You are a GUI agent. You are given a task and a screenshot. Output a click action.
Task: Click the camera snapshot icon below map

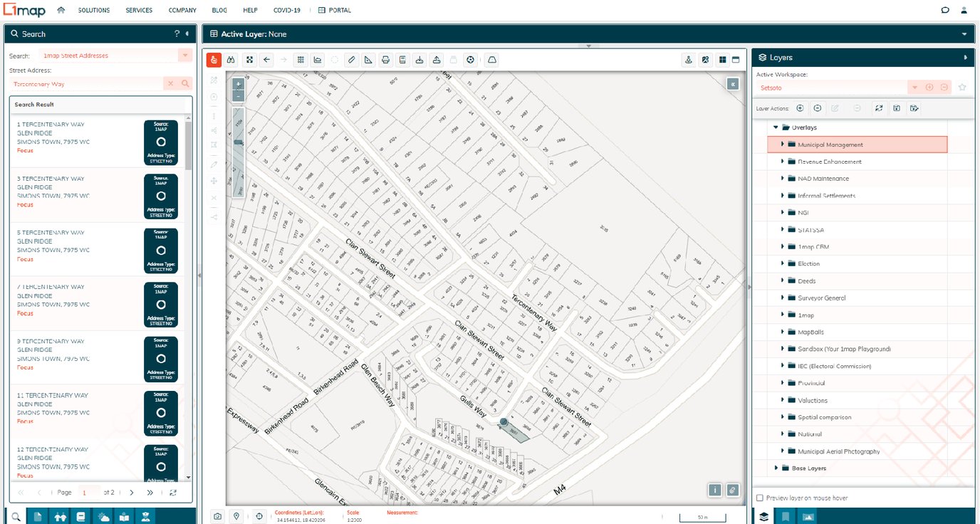pos(217,515)
